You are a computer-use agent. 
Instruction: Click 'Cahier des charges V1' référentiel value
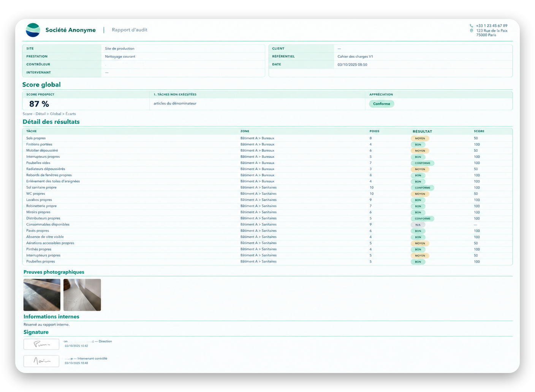(x=355, y=57)
